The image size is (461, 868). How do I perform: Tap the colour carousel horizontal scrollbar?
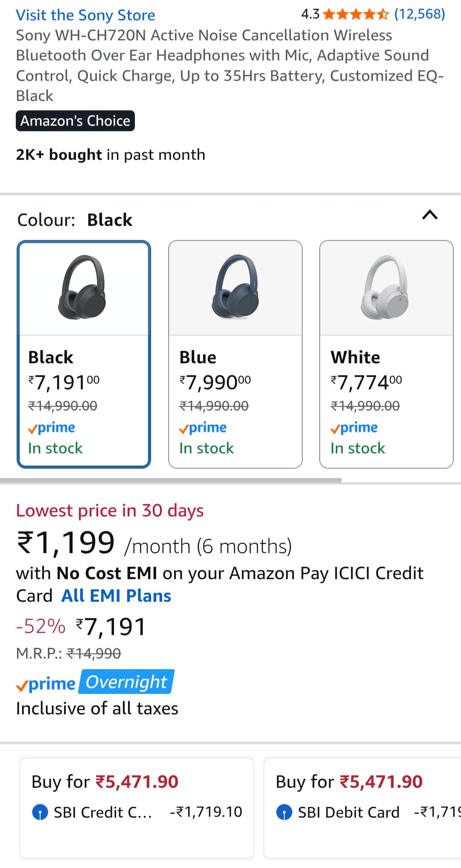(171, 480)
